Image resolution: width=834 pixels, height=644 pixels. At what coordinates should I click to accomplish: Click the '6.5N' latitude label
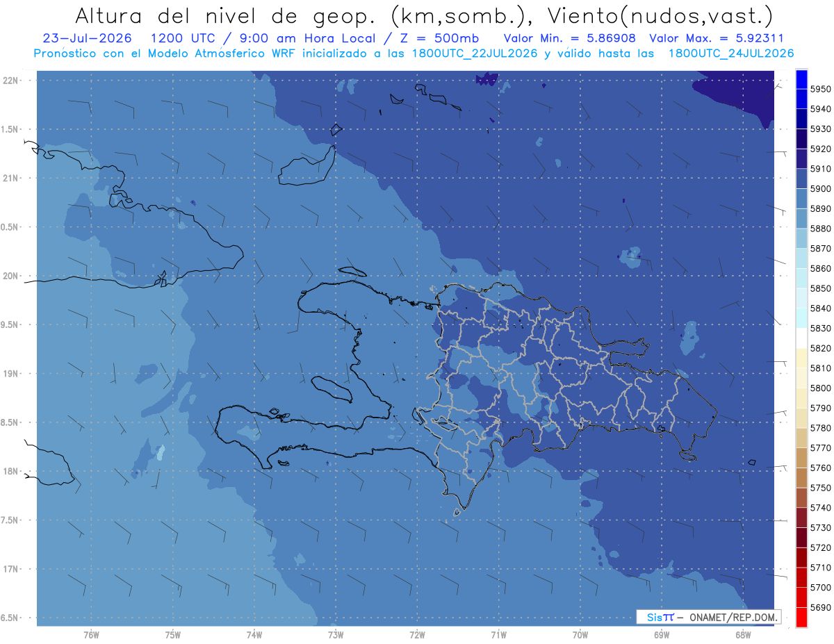10,618
